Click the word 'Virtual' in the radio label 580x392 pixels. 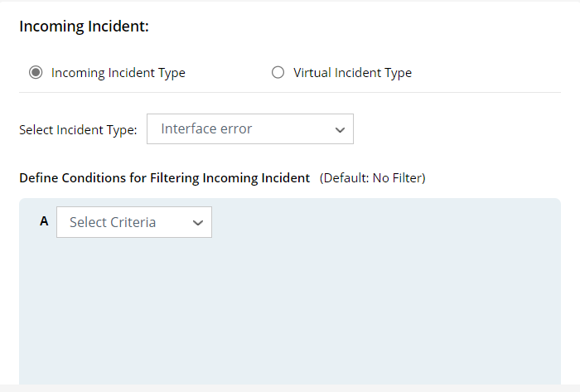point(312,73)
